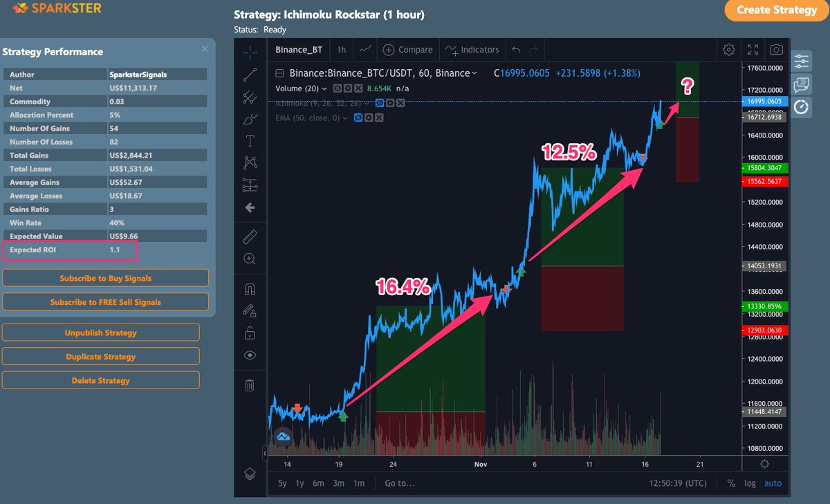This screenshot has width=830, height=504.
Task: Click the TradingView cloud logo badge
Action: [x=282, y=436]
